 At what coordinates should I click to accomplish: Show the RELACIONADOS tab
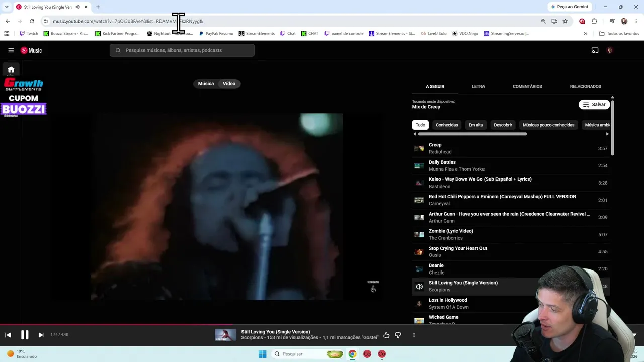585,86
